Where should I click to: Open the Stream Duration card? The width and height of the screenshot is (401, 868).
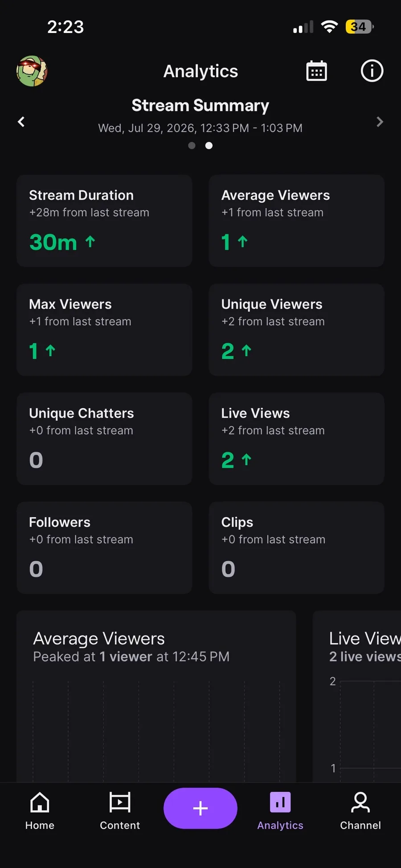pos(104,221)
